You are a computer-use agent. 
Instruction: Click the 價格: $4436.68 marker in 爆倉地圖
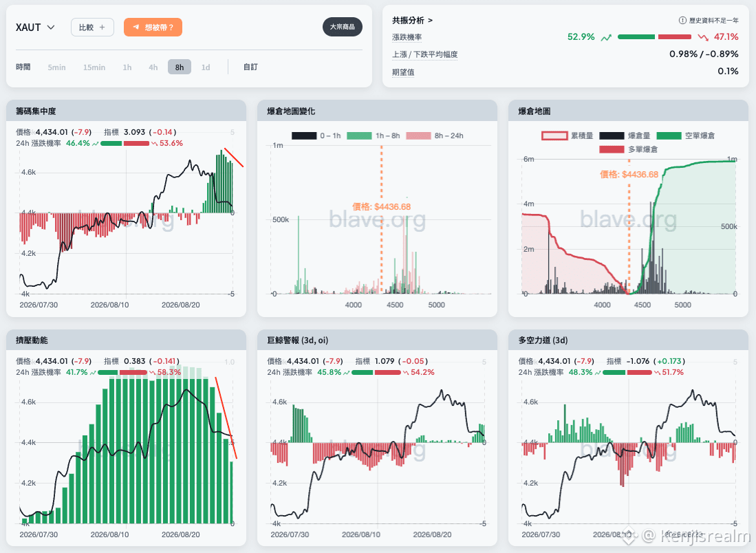pyautogui.click(x=629, y=175)
